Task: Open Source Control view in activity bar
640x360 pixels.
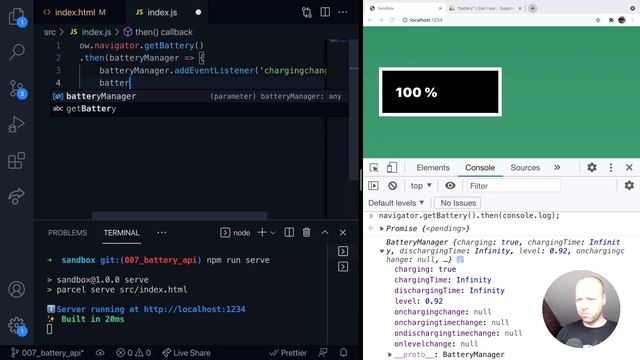Action: pos(16,89)
